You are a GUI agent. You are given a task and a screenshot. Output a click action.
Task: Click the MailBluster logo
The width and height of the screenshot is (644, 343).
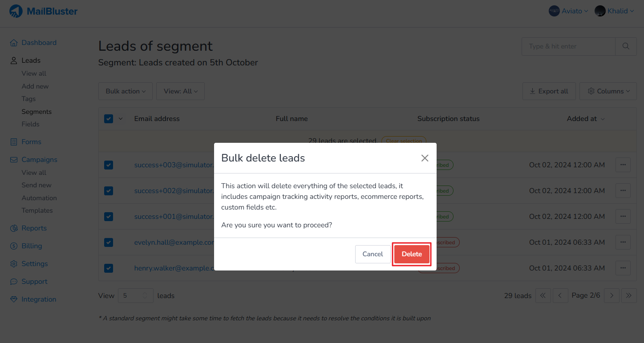(x=44, y=12)
